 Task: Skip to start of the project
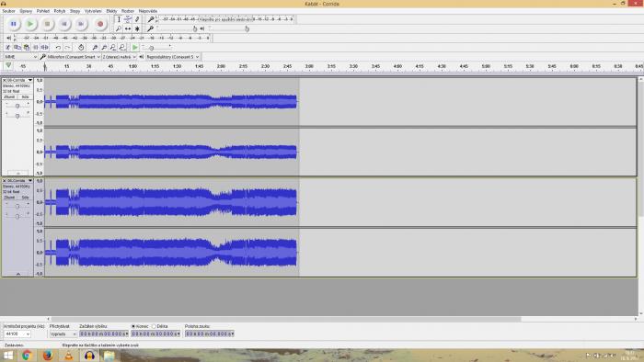coord(63,24)
